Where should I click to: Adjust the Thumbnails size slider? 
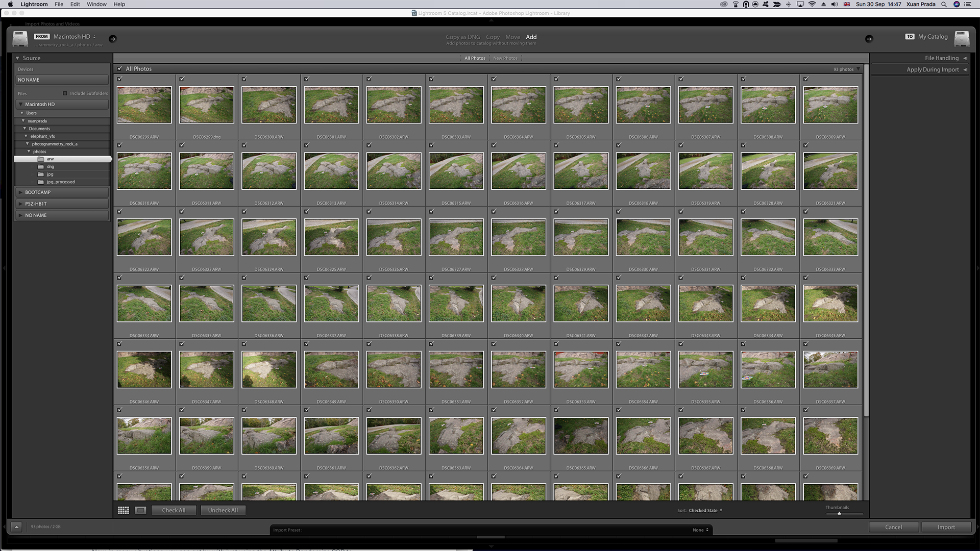pos(839,513)
